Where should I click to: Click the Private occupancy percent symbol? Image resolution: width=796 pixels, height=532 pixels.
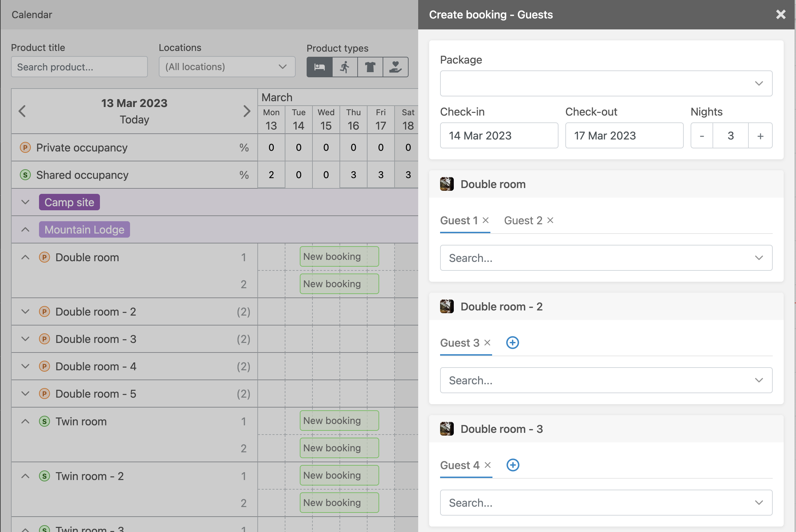[x=244, y=147]
